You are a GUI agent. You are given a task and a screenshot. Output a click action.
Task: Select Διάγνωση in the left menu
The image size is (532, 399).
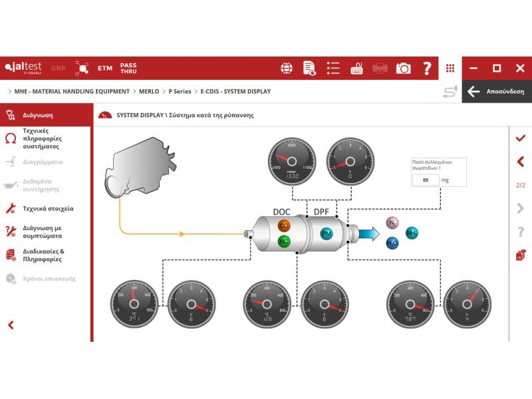[x=38, y=115]
